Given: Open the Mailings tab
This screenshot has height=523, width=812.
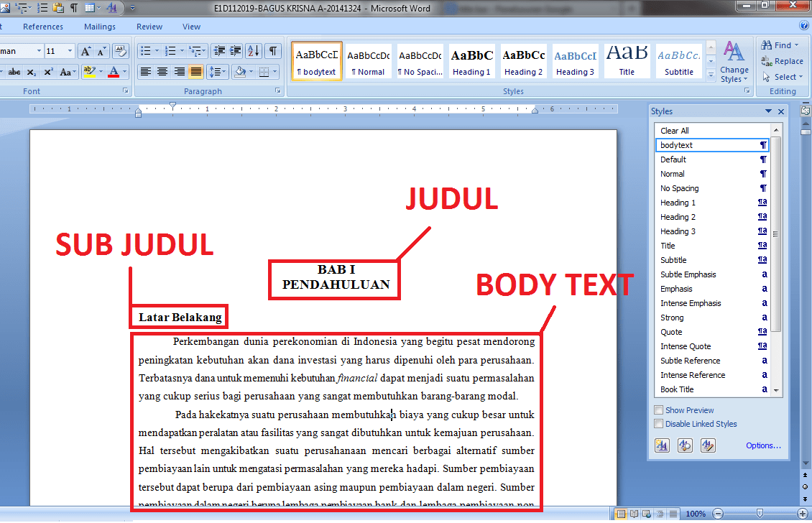Looking at the screenshot, I should coord(100,27).
